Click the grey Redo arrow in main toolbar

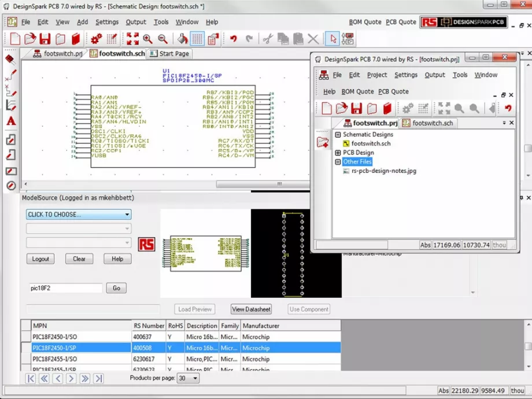point(249,39)
